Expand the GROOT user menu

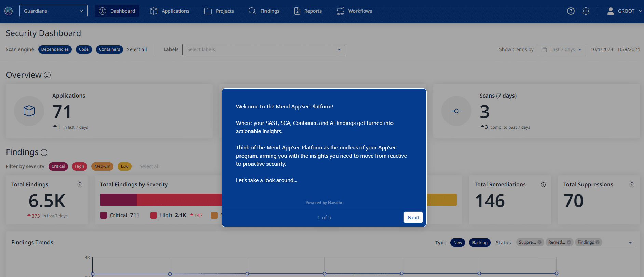(641, 11)
